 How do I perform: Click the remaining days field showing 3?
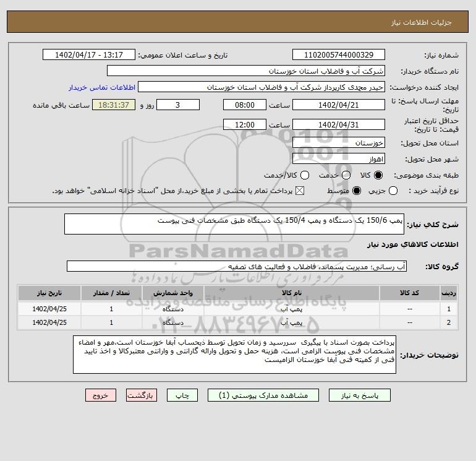[x=178, y=105]
